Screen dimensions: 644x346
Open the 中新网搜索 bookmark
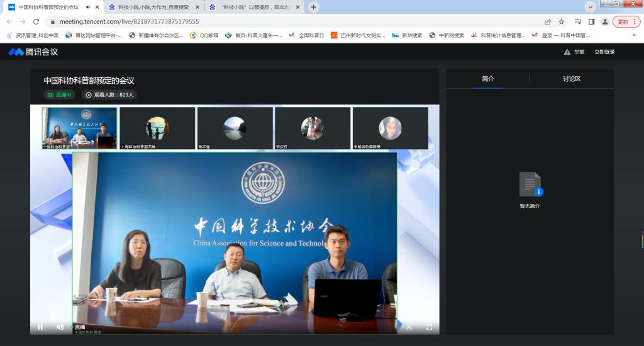click(x=447, y=35)
